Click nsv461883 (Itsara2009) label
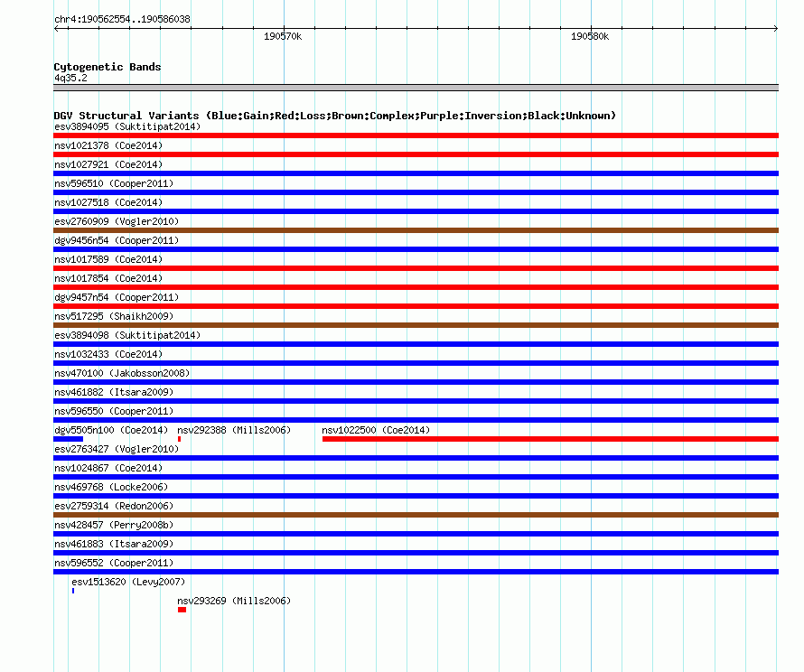 pos(114,544)
